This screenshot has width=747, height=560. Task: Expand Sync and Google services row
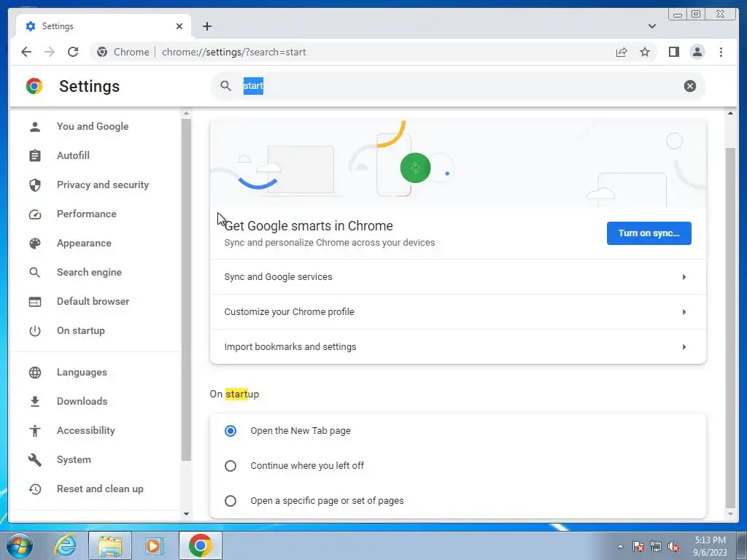coord(458,276)
